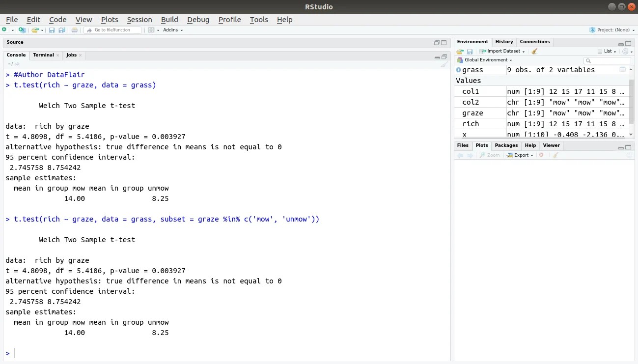638x364 pixels.
Task: Open the Addins dropdown
Action: coord(173,30)
